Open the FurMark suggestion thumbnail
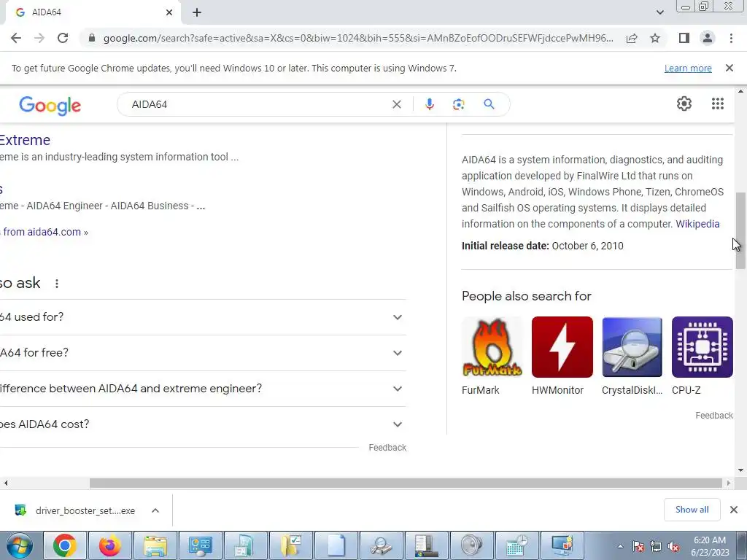This screenshot has height=560, width=747. point(492,347)
